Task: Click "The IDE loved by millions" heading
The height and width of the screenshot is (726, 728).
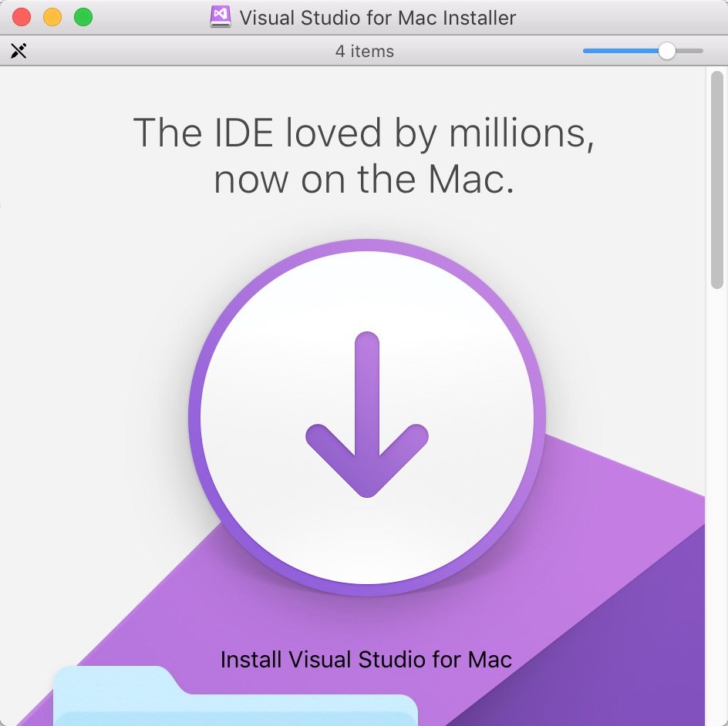Action: pos(364,133)
